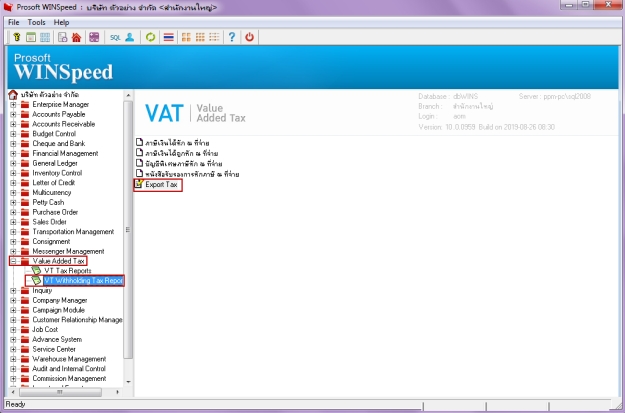The width and height of the screenshot is (625, 413).
Task: Expand the Inventory Control node
Action: click(14, 173)
